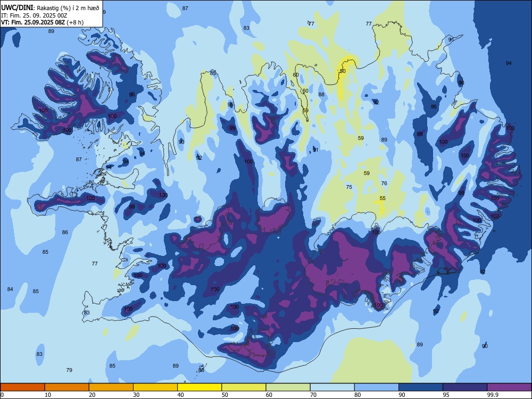The height and width of the screenshot is (399, 532).
Task: Select the 80–90 light blue legend swatch
Action: click(377, 387)
